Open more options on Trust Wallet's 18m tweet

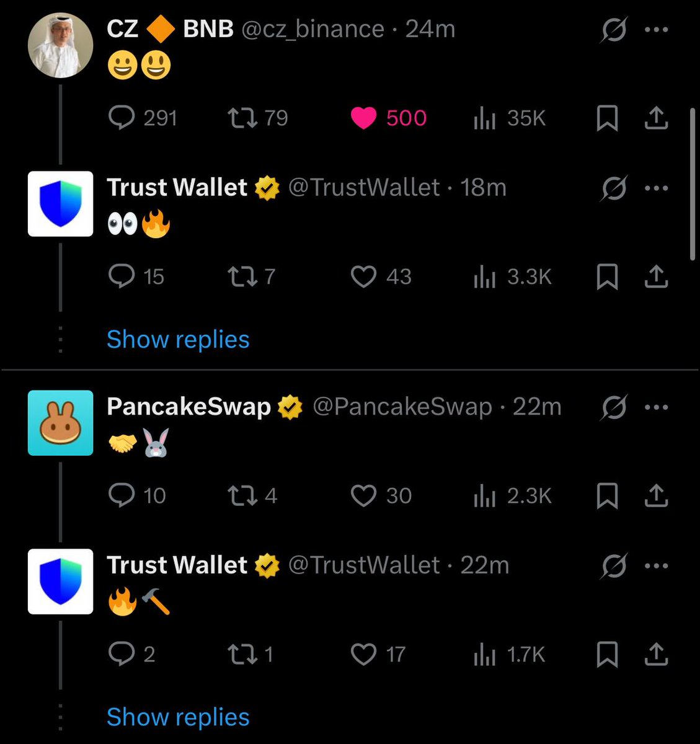[657, 188]
